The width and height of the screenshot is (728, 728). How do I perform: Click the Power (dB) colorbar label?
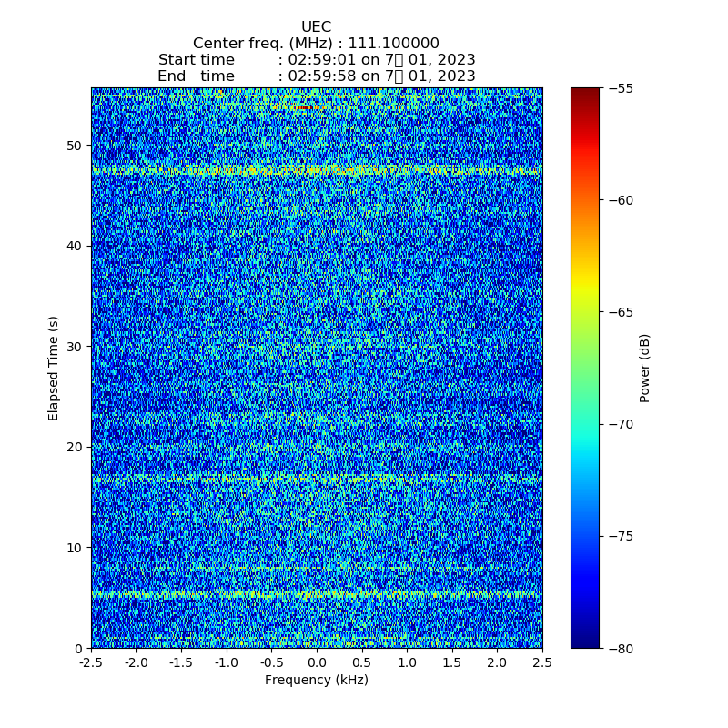[645, 368]
